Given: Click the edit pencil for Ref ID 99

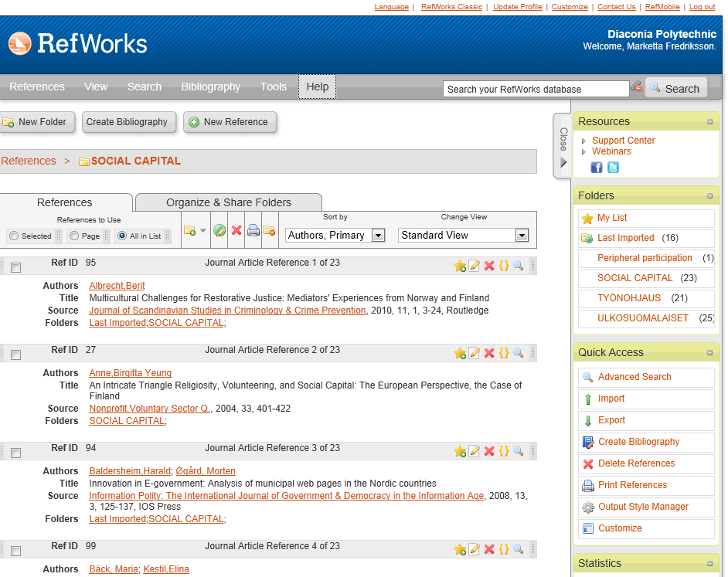Looking at the screenshot, I should (474, 550).
